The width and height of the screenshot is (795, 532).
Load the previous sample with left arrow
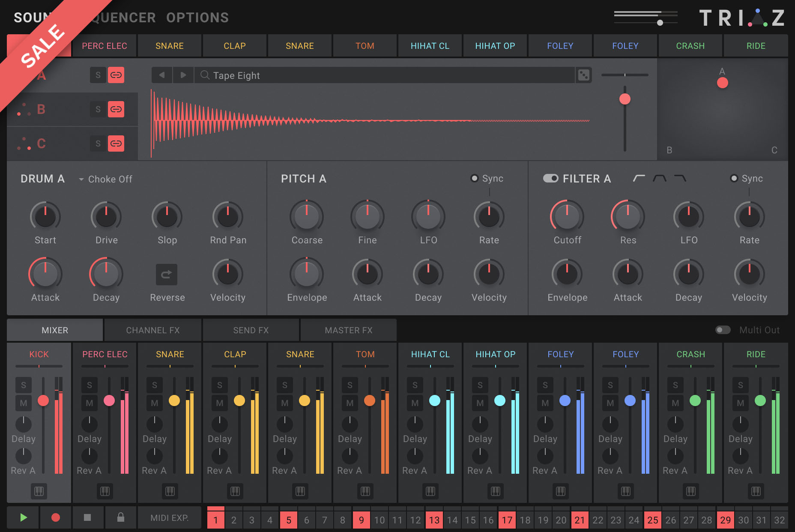click(162, 75)
